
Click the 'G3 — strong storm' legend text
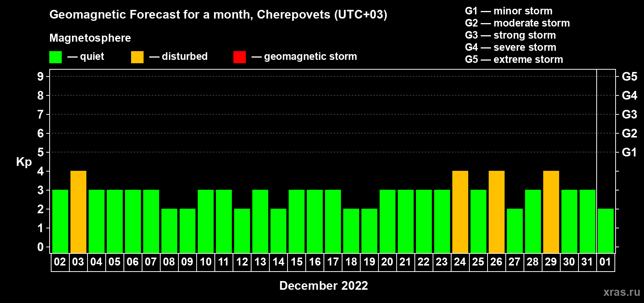(x=510, y=35)
